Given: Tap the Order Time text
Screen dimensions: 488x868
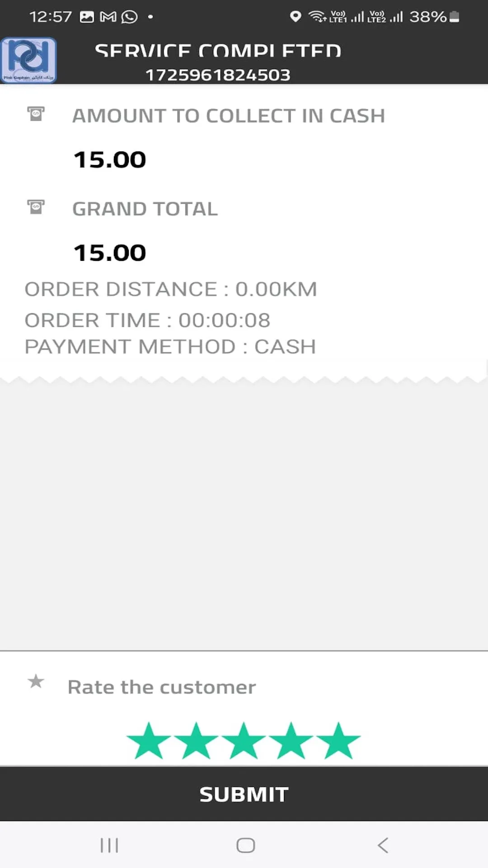Looking at the screenshot, I should [147, 321].
